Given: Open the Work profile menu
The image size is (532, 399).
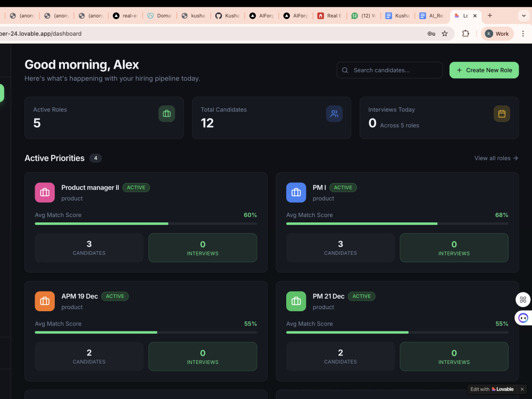Looking at the screenshot, I should 497,34.
